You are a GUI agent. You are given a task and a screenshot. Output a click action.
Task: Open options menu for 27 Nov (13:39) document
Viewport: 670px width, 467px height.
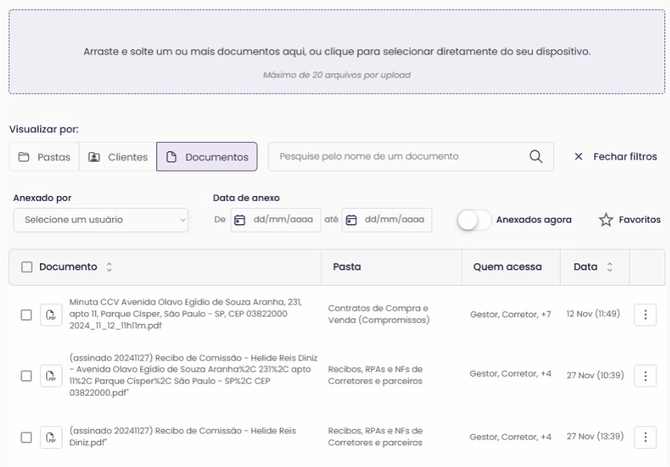[x=646, y=437]
